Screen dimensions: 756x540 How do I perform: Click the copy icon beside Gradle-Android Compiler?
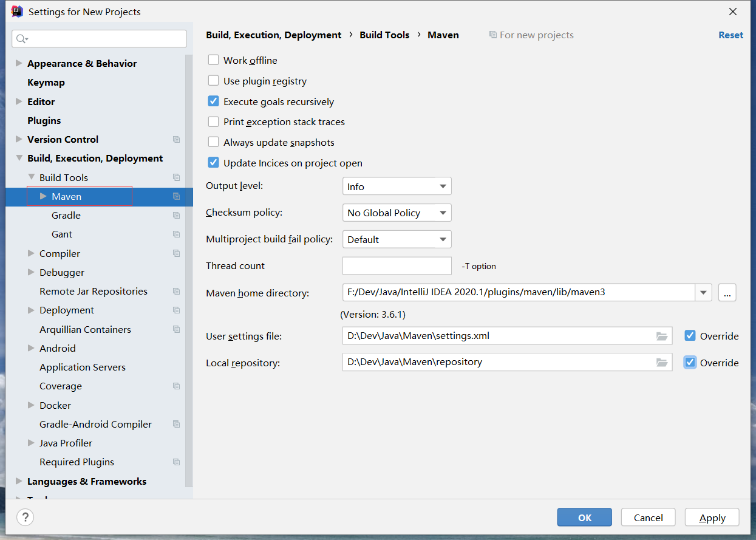[176, 424]
